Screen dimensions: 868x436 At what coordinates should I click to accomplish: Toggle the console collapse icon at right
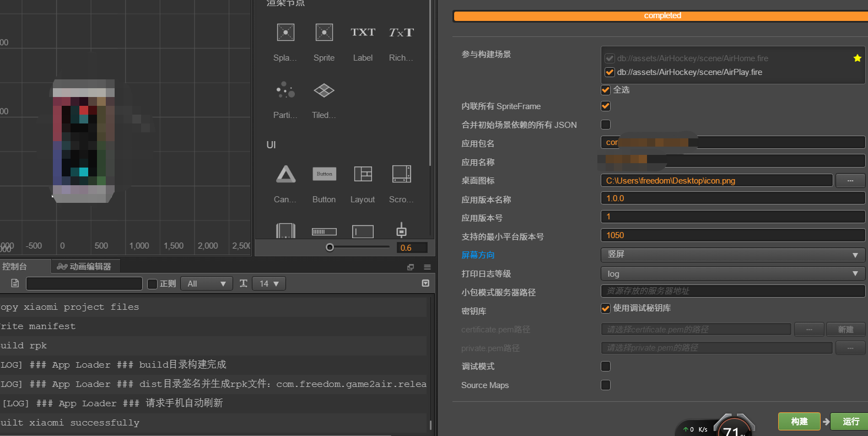click(x=425, y=283)
